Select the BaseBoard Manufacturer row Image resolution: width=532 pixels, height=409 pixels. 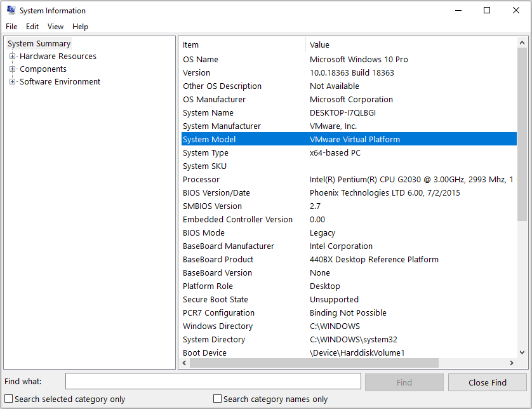[349, 246]
